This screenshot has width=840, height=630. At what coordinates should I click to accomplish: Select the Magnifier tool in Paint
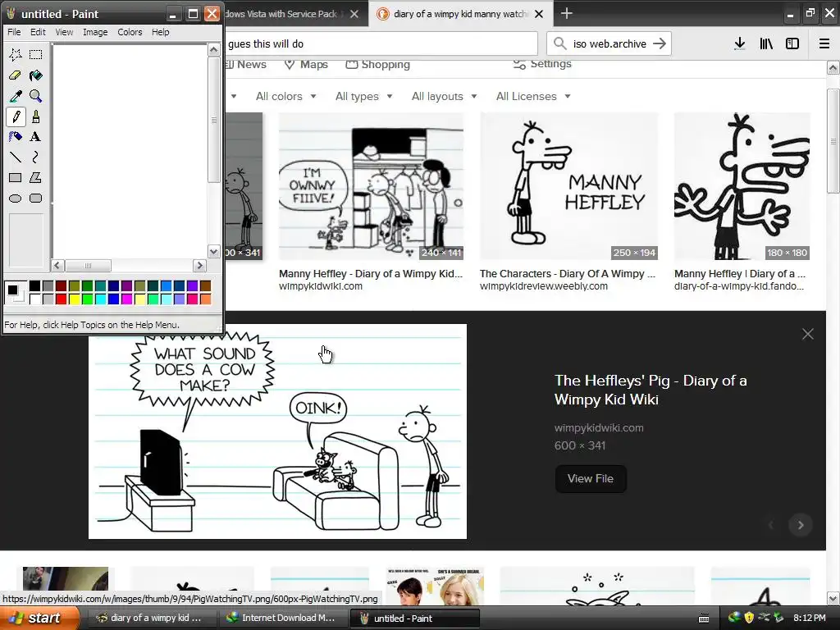[x=36, y=96]
